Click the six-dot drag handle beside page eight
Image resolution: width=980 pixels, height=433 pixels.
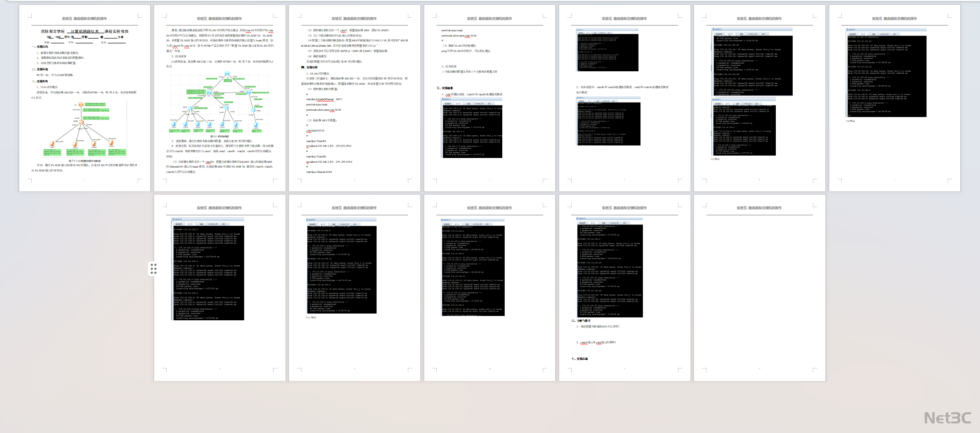coord(153,269)
